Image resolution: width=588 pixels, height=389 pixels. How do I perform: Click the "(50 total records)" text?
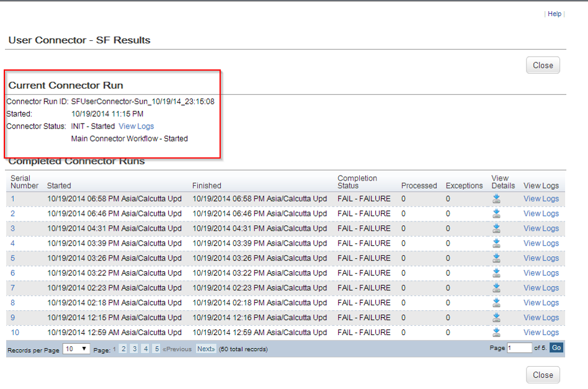243,349
